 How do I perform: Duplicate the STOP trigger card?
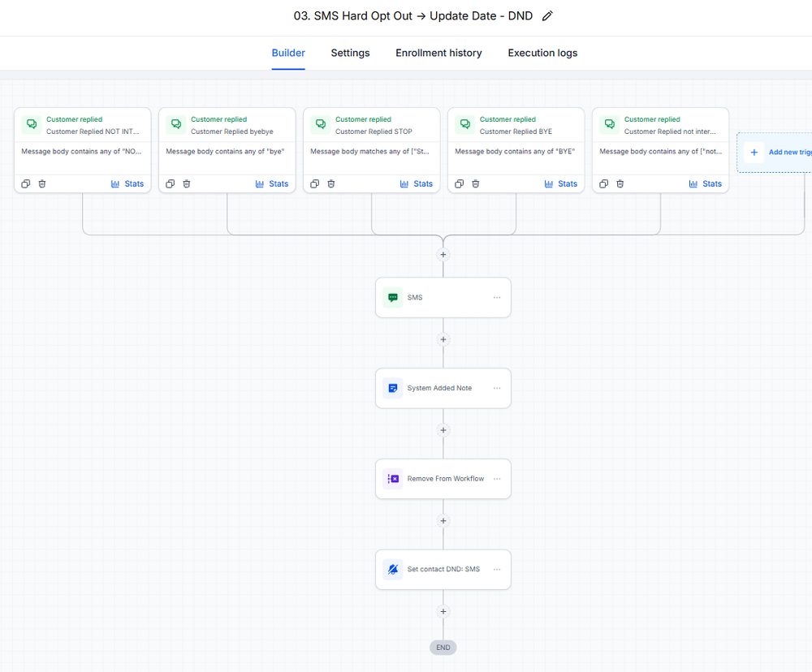click(x=315, y=183)
